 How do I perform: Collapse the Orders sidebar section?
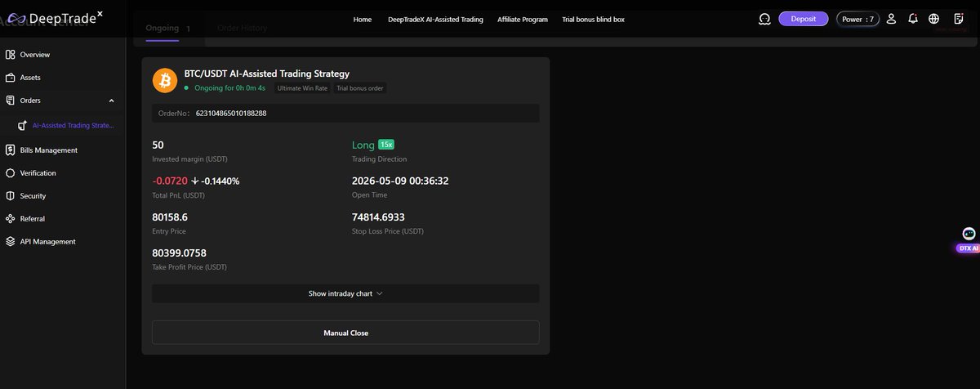pyautogui.click(x=111, y=101)
